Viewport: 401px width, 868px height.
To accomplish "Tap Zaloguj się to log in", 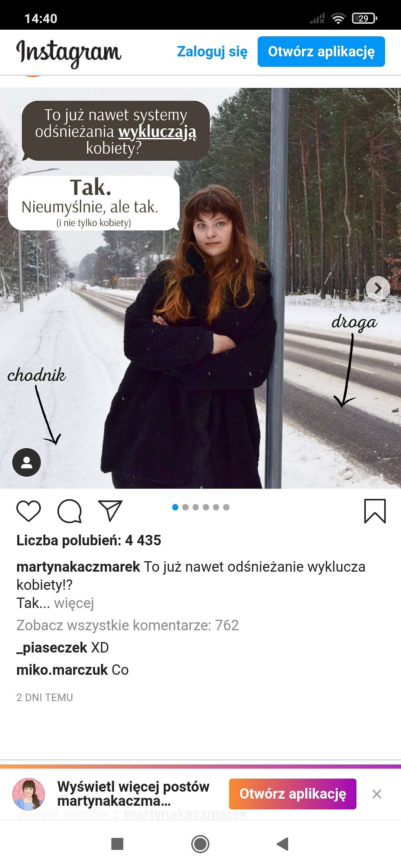I will [x=212, y=52].
